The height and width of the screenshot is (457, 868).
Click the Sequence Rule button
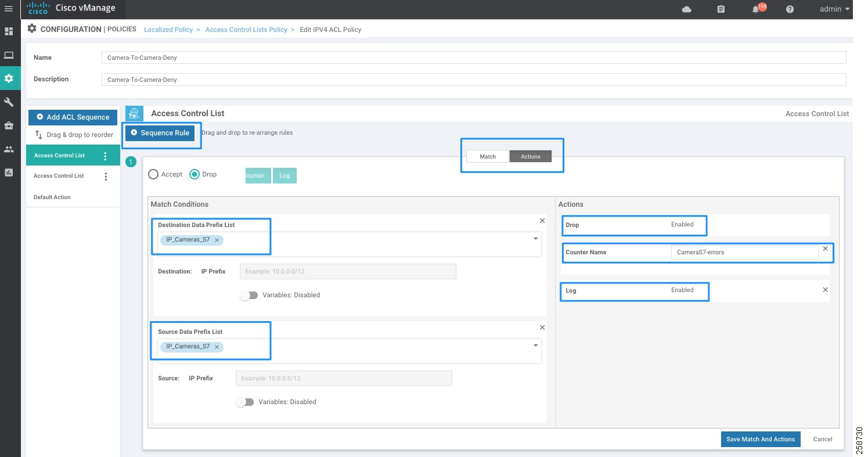click(x=160, y=133)
